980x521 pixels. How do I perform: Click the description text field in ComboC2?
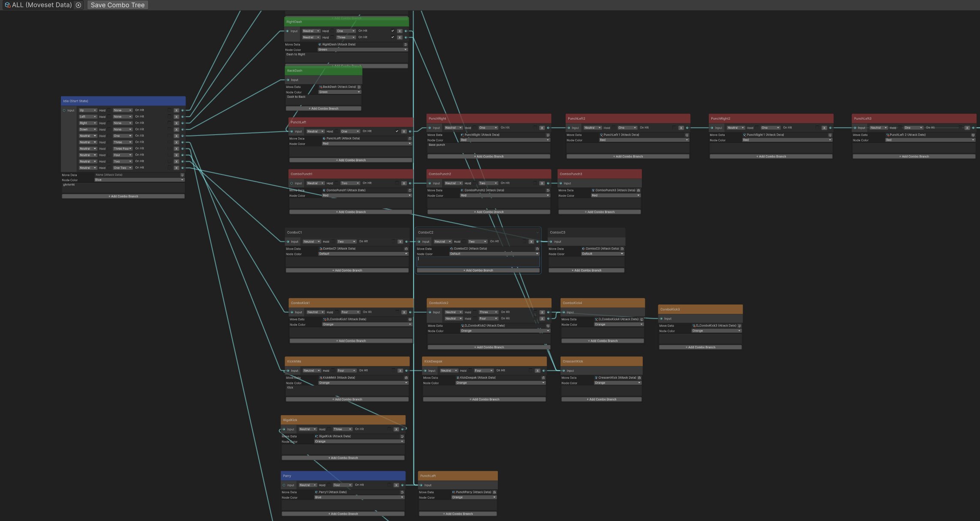click(x=478, y=262)
